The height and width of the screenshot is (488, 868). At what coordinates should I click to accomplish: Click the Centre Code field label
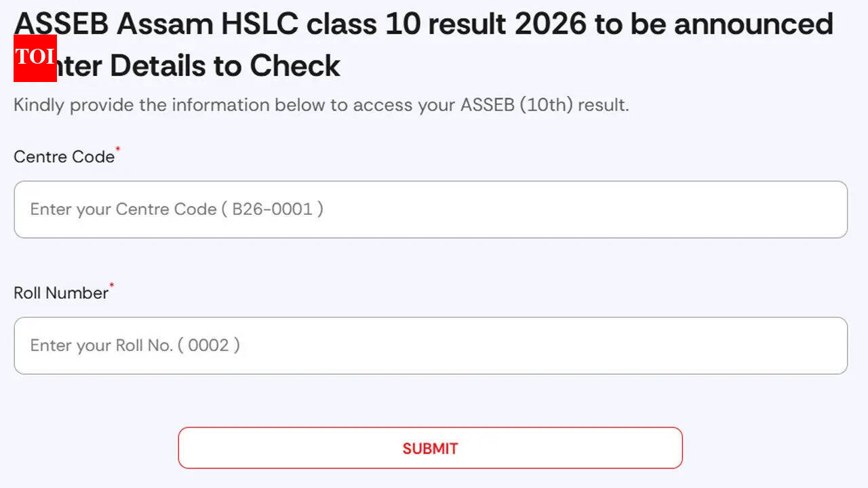pyautogui.click(x=64, y=157)
